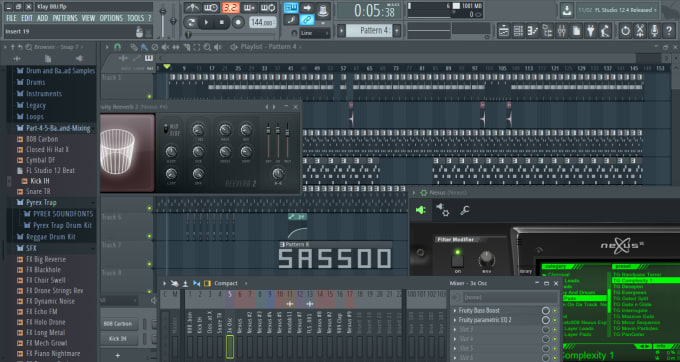
Task: Toggle Mid/Side switch in Fruity Reeverb 2
Action: click(166, 129)
